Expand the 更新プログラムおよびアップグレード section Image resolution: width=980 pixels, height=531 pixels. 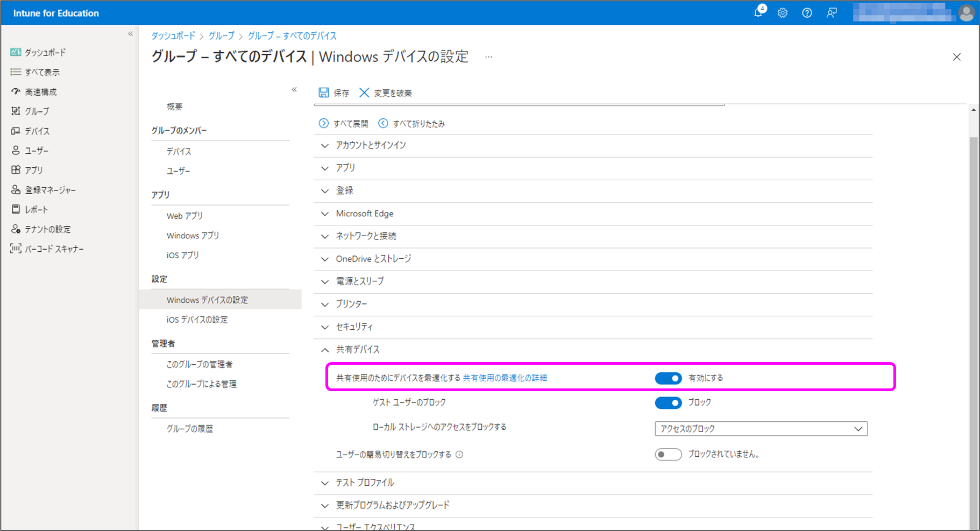point(593,506)
